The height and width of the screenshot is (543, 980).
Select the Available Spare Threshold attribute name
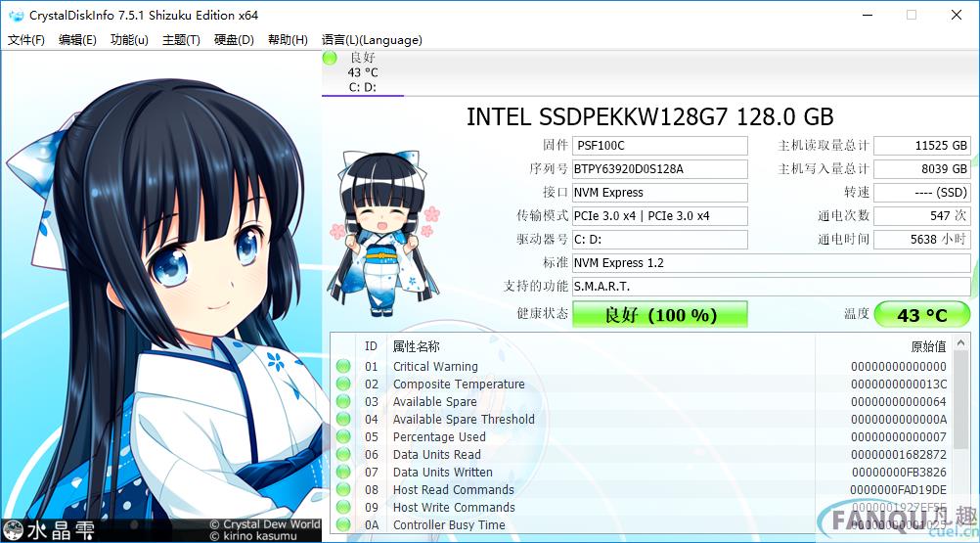pyautogui.click(x=464, y=420)
